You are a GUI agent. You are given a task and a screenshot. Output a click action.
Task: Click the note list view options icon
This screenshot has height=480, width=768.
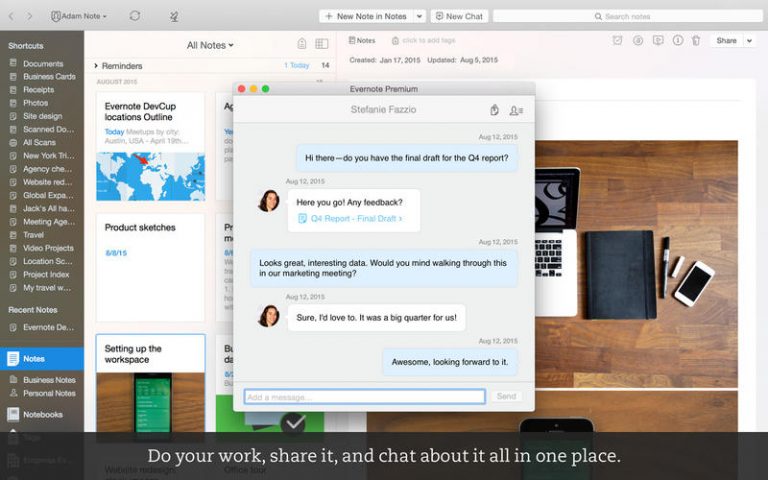pyautogui.click(x=321, y=44)
